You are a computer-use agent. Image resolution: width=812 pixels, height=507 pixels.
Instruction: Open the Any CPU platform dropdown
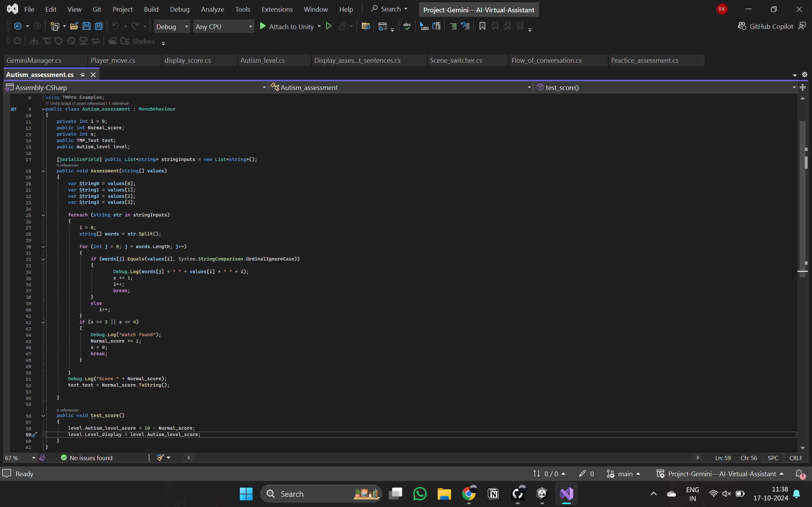click(224, 27)
